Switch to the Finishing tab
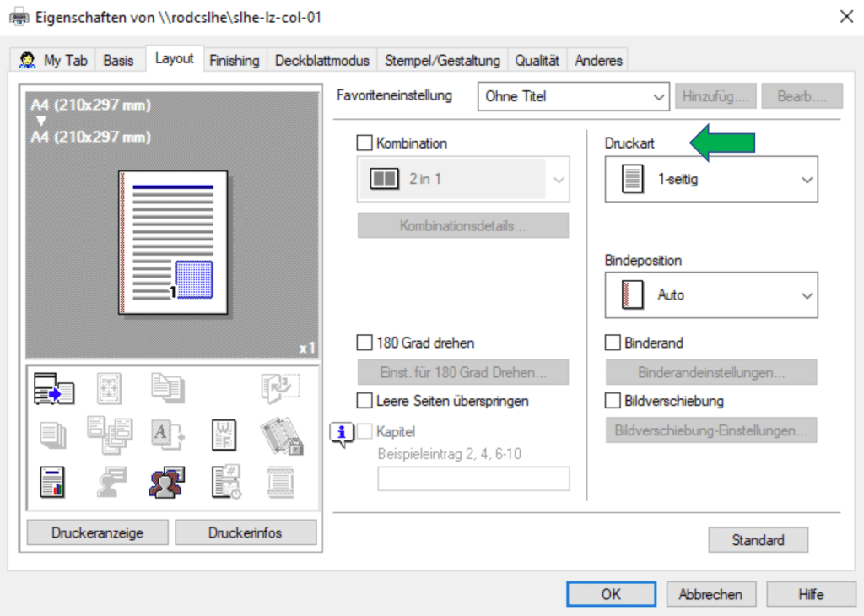Image resolution: width=864 pixels, height=616 pixels. coord(234,61)
